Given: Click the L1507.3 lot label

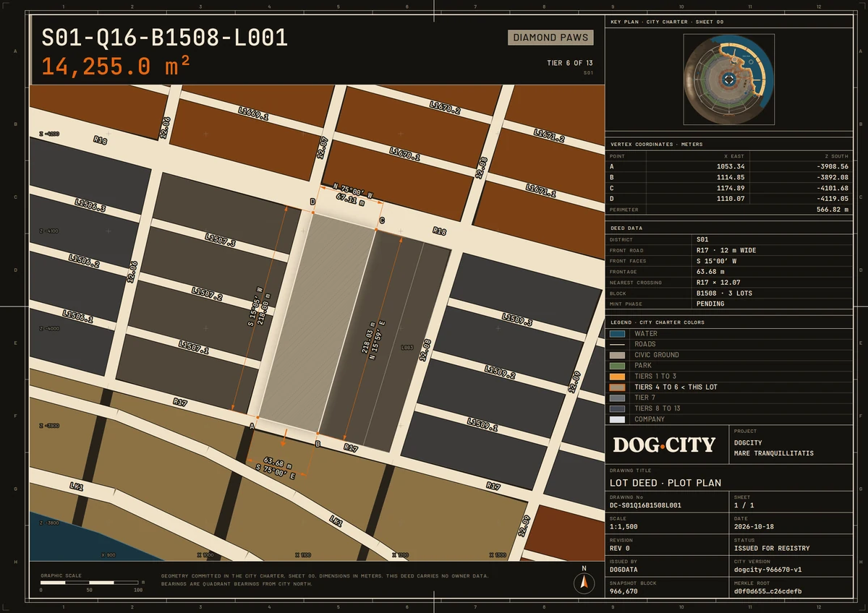Looking at the screenshot, I should 220,239.
